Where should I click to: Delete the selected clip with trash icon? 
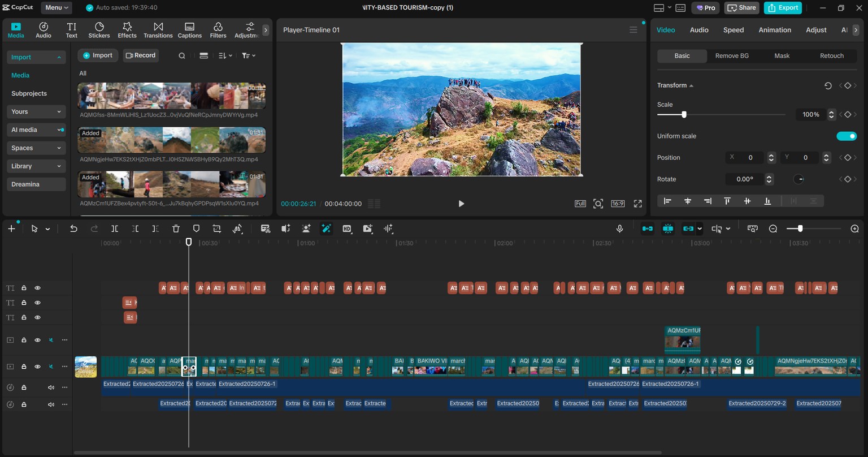(176, 228)
